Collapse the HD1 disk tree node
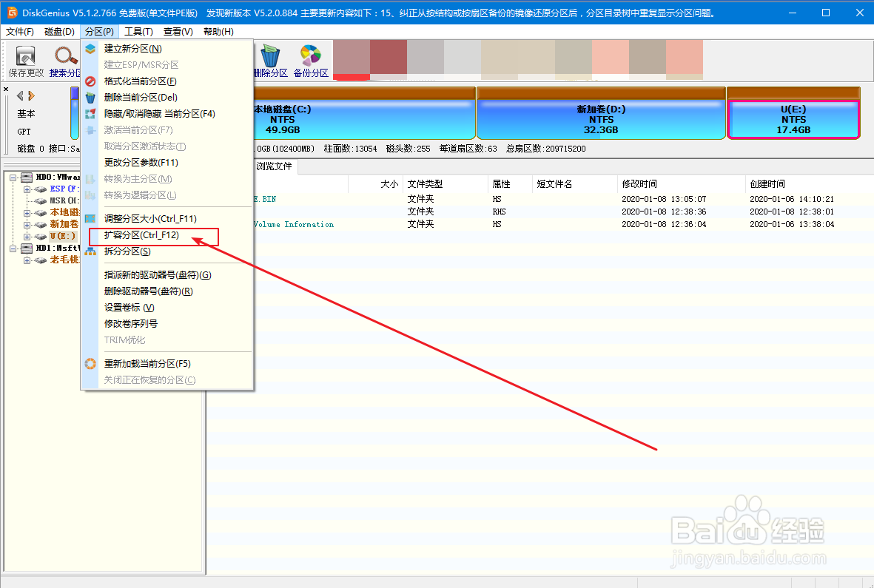 click(x=13, y=249)
